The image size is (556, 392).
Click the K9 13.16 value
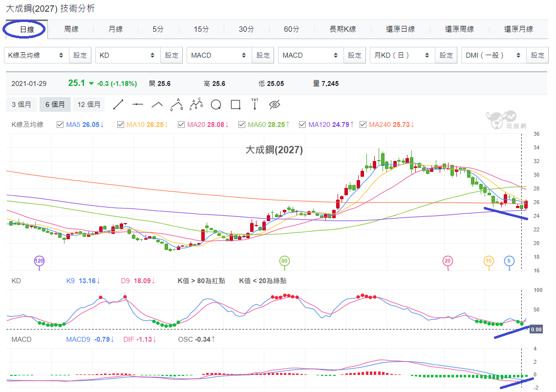pyautogui.click(x=83, y=281)
